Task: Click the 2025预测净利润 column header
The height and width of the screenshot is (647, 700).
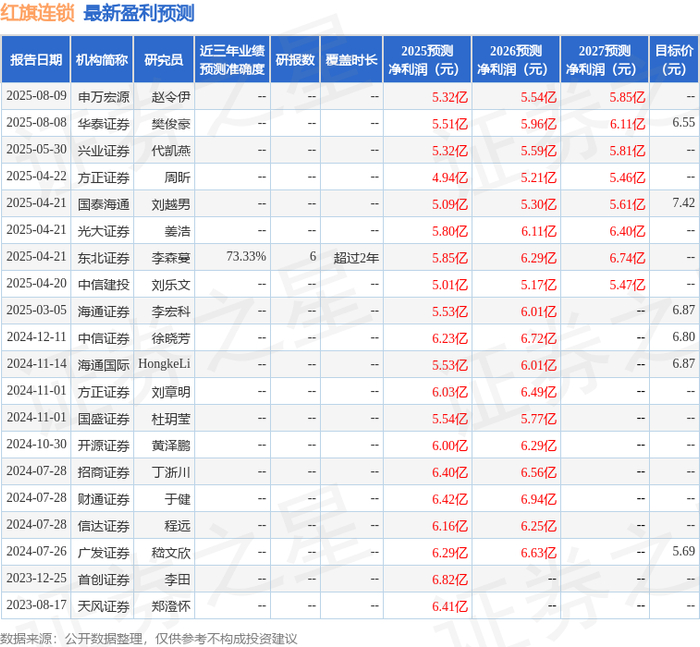Action: (x=427, y=60)
